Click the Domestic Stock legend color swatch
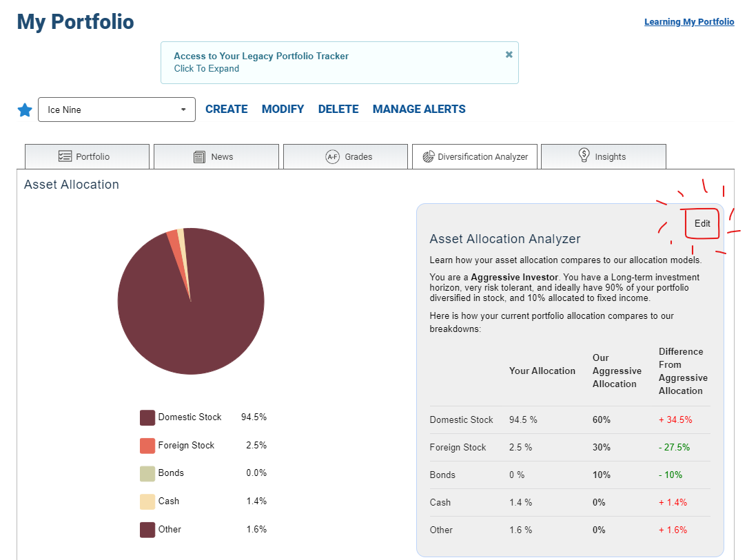This screenshot has height=560, width=747. click(x=147, y=417)
